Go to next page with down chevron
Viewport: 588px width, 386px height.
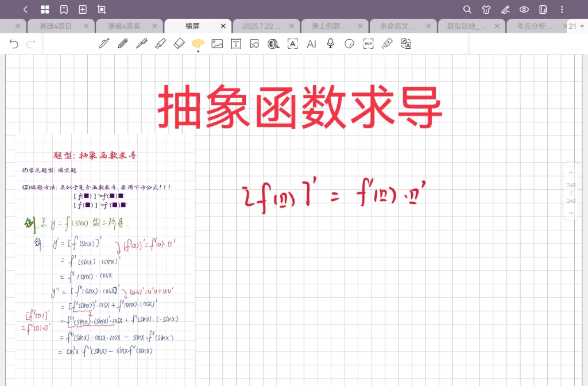571,213
